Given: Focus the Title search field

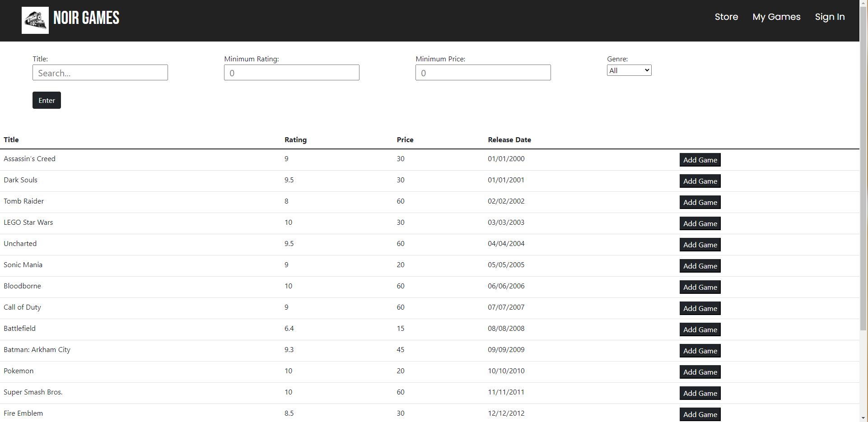Looking at the screenshot, I should (x=100, y=73).
